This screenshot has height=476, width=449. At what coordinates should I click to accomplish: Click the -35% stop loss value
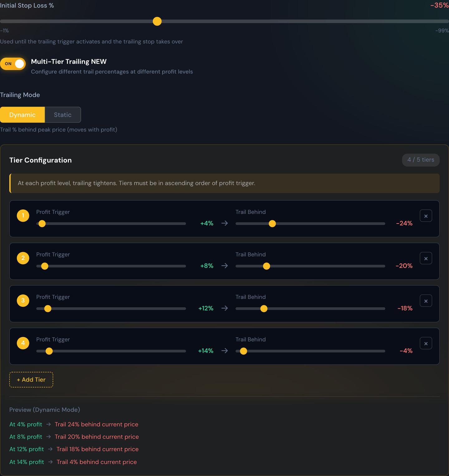(x=439, y=5)
